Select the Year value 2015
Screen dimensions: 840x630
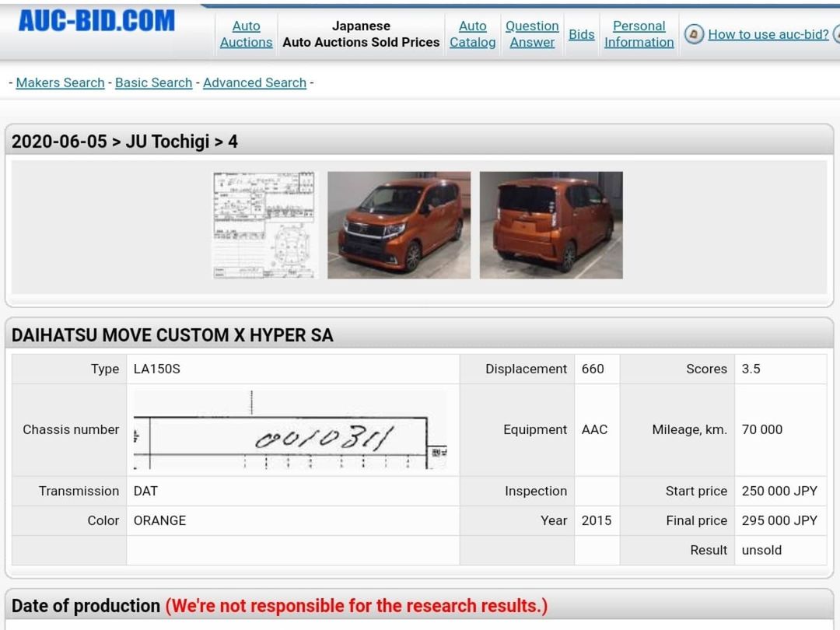click(x=597, y=520)
